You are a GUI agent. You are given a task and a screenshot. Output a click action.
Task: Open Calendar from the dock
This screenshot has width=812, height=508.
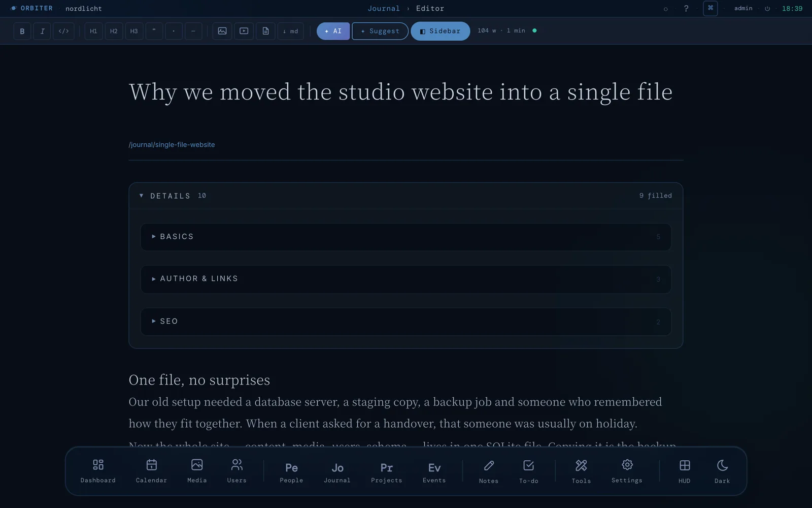(151, 471)
